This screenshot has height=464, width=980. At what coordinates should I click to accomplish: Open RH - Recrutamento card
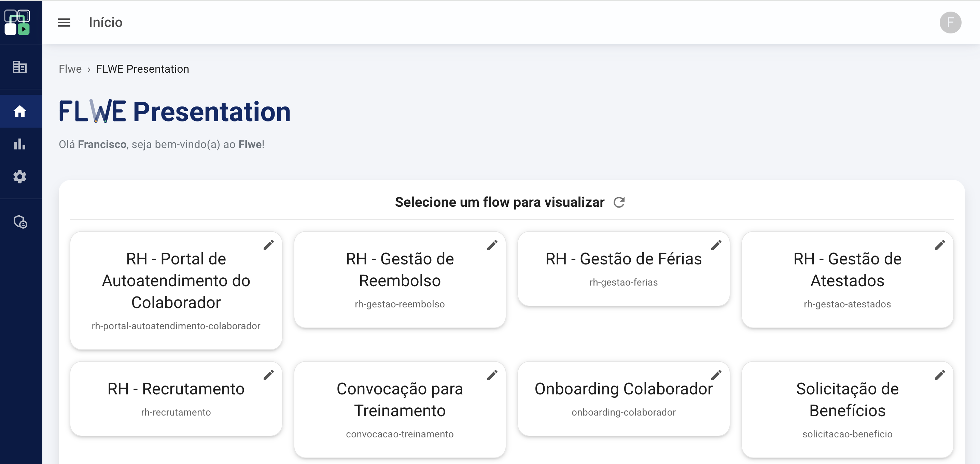coord(176,398)
